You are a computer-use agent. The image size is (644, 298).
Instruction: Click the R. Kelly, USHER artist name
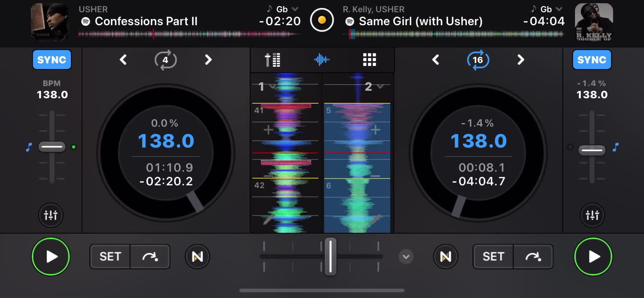pyautogui.click(x=374, y=9)
